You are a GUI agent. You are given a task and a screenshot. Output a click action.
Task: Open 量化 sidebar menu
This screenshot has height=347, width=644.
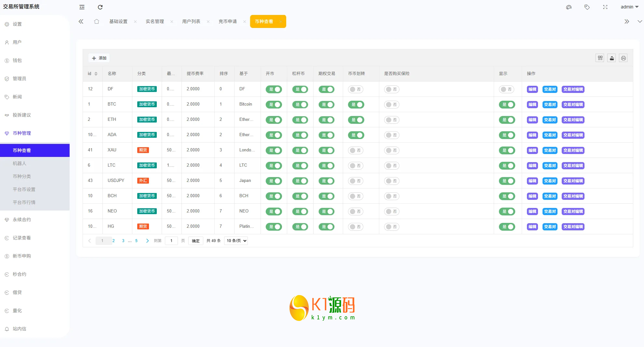[35, 311]
